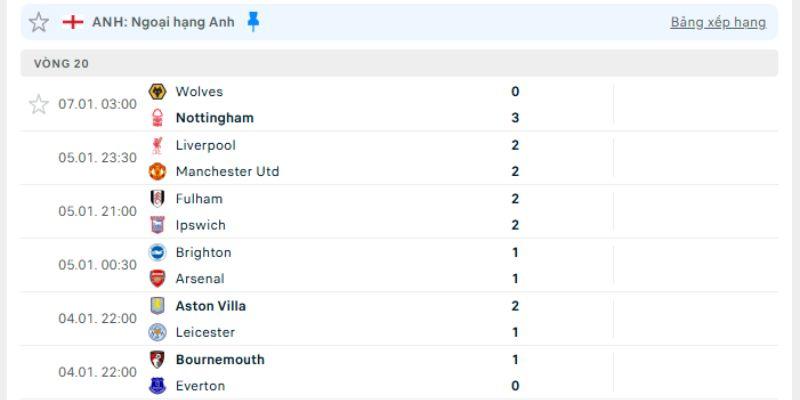Toggle favorite star for Premier League header
The width and height of the screenshot is (800, 400).
point(39,22)
